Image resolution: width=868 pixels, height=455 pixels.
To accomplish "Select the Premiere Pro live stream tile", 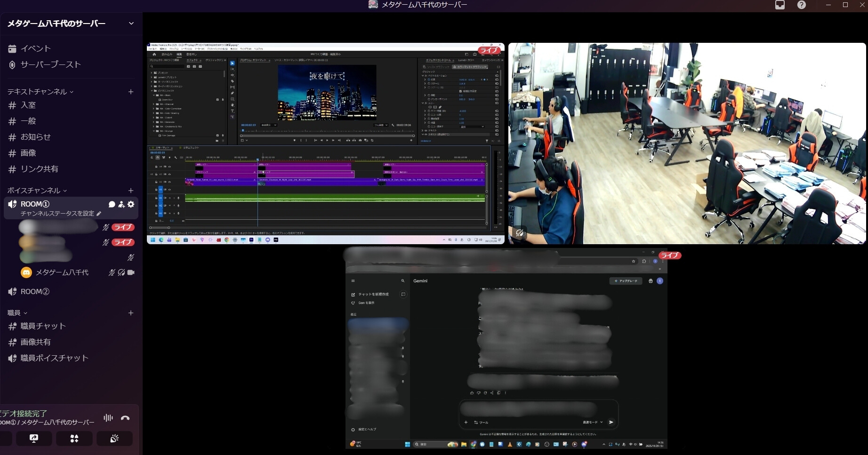I will pos(325,144).
